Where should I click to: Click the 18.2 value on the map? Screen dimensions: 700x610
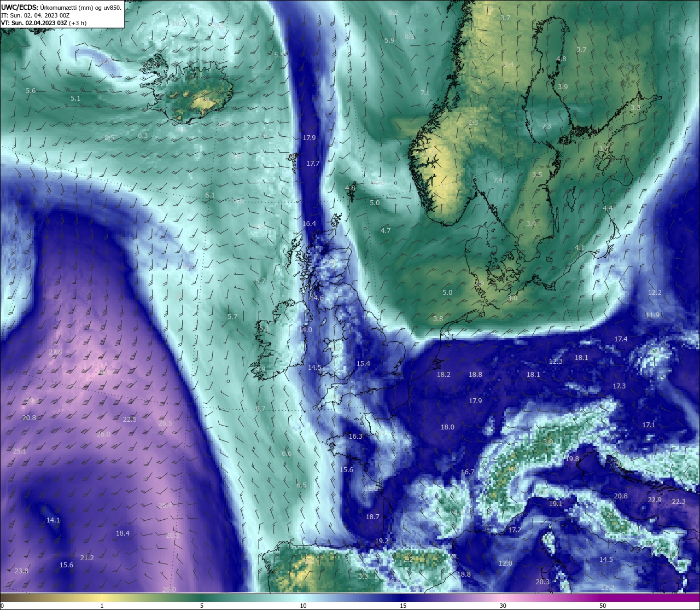tap(444, 374)
